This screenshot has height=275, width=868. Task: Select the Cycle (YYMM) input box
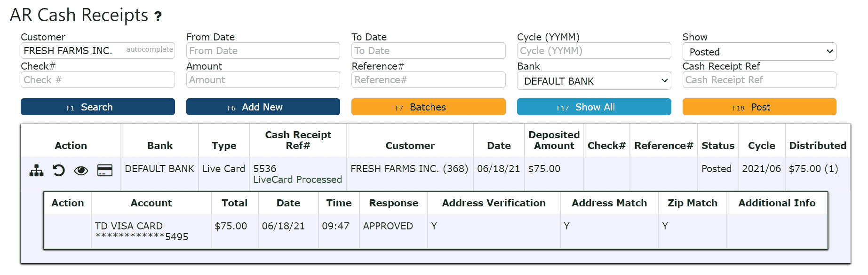click(594, 51)
